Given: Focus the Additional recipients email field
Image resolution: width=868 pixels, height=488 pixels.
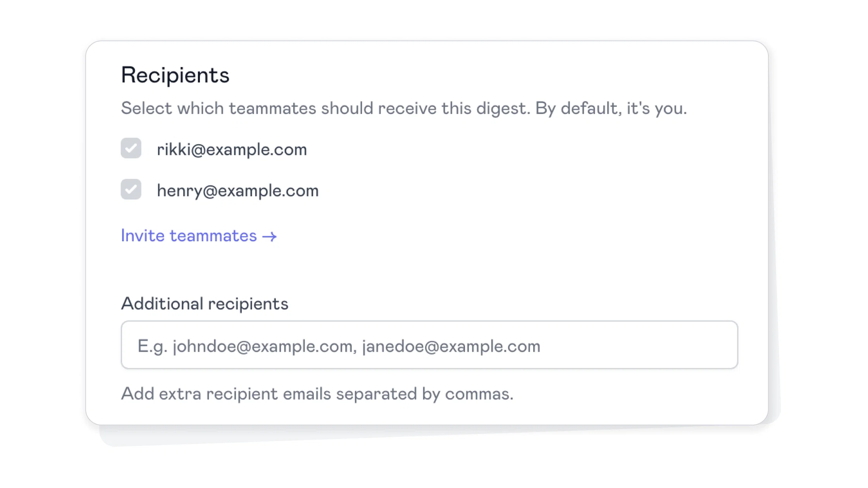Looking at the screenshot, I should click(429, 345).
